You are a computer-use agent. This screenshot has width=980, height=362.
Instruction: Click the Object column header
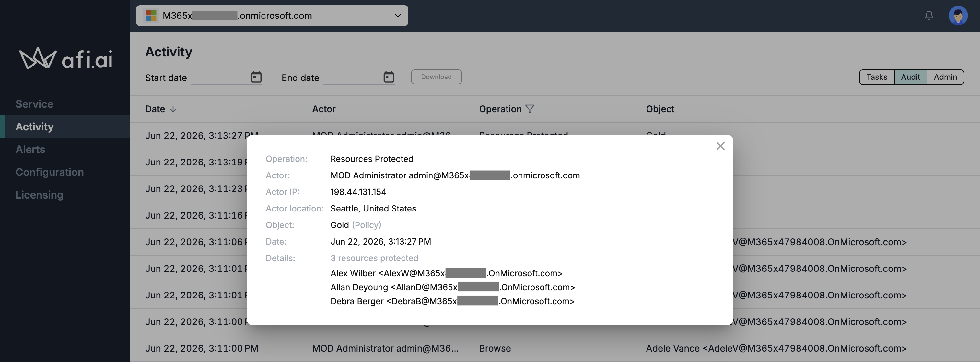(660, 109)
